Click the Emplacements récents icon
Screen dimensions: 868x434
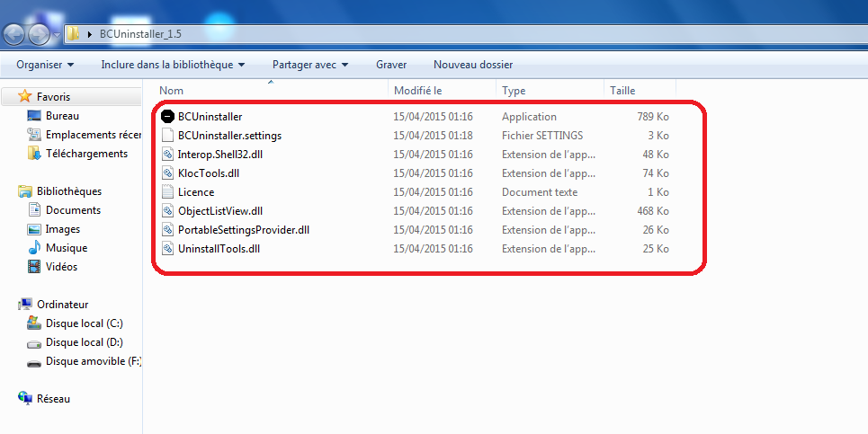pos(34,135)
